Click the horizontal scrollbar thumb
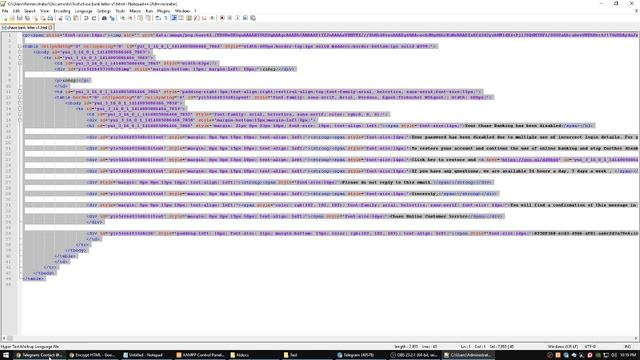Viewport: 640px width, 360px height. point(10,338)
